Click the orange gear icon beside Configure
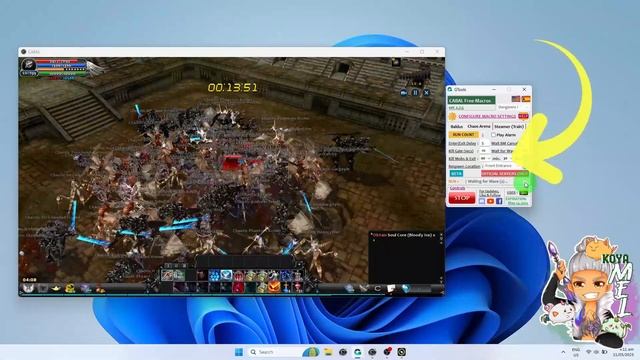The width and height of the screenshot is (640, 360). [452, 116]
